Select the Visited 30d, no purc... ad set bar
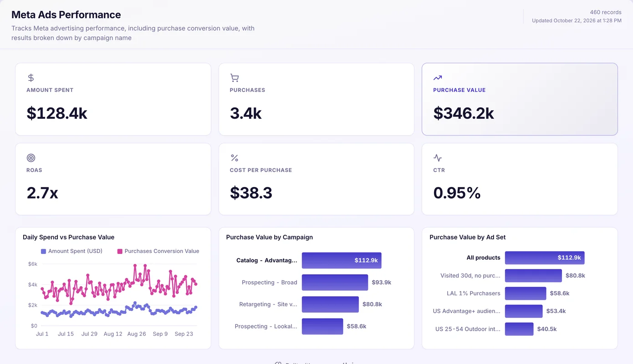Image resolution: width=633 pixels, height=364 pixels. coord(533,275)
